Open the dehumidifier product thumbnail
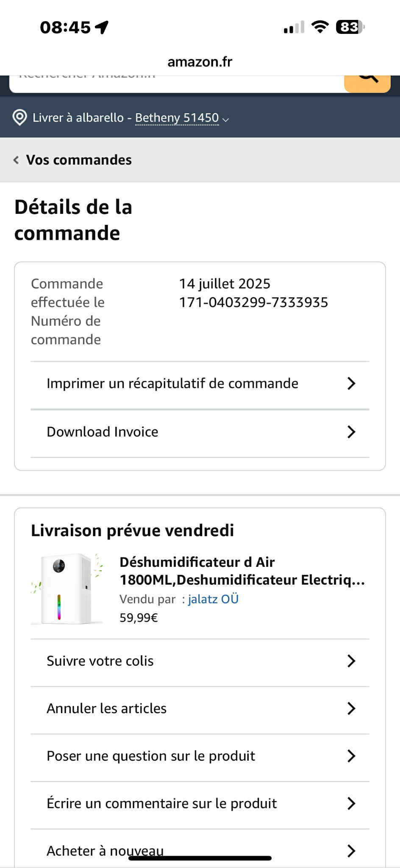The image size is (400, 868). click(x=67, y=589)
